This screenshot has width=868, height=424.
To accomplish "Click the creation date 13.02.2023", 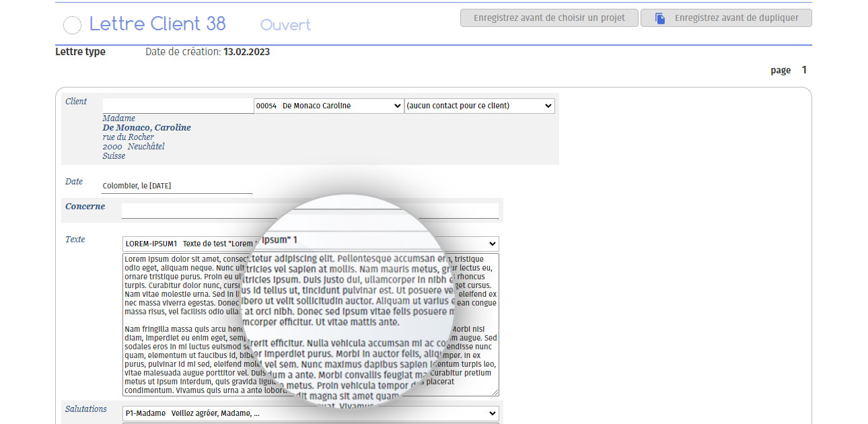I will pyautogui.click(x=246, y=52).
